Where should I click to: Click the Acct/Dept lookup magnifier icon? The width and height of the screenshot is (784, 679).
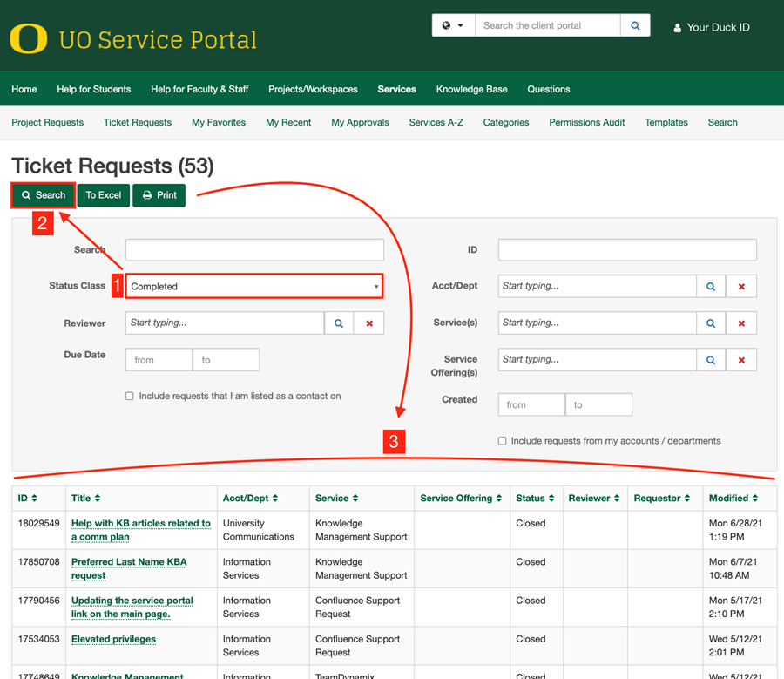[711, 286]
